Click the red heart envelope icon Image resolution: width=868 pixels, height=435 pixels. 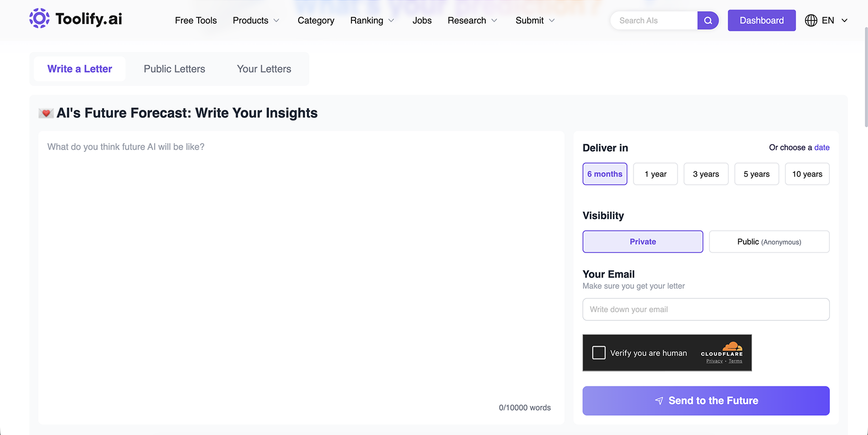(46, 113)
